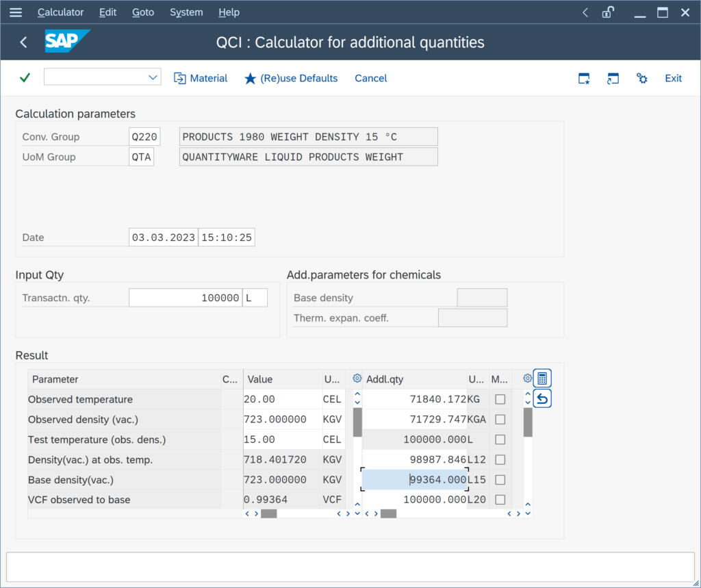Click the (Re)use Defaults button
Screen dimensions: 701x588
[291, 78]
